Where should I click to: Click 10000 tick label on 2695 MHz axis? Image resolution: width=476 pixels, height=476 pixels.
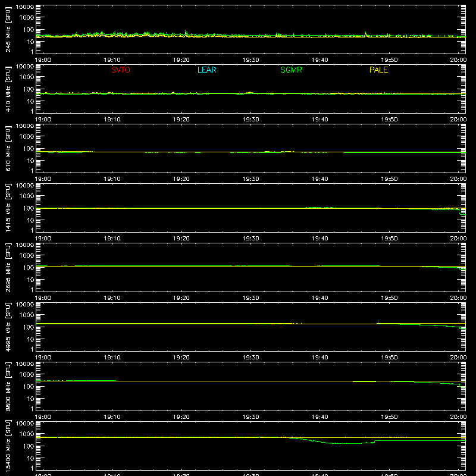pos(25,245)
